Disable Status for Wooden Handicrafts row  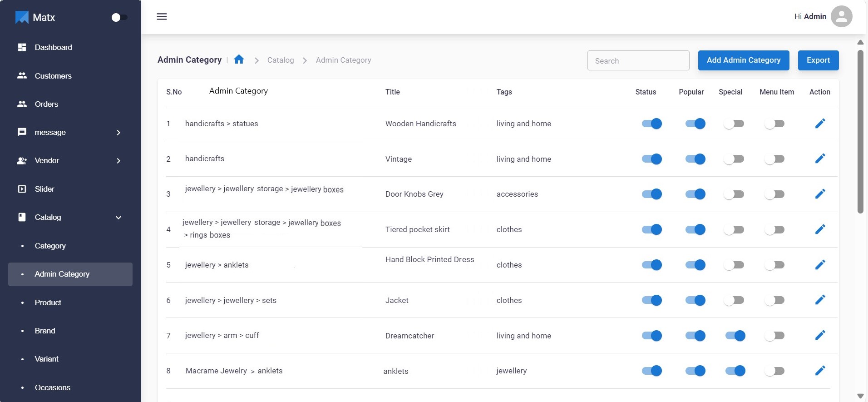[651, 124]
